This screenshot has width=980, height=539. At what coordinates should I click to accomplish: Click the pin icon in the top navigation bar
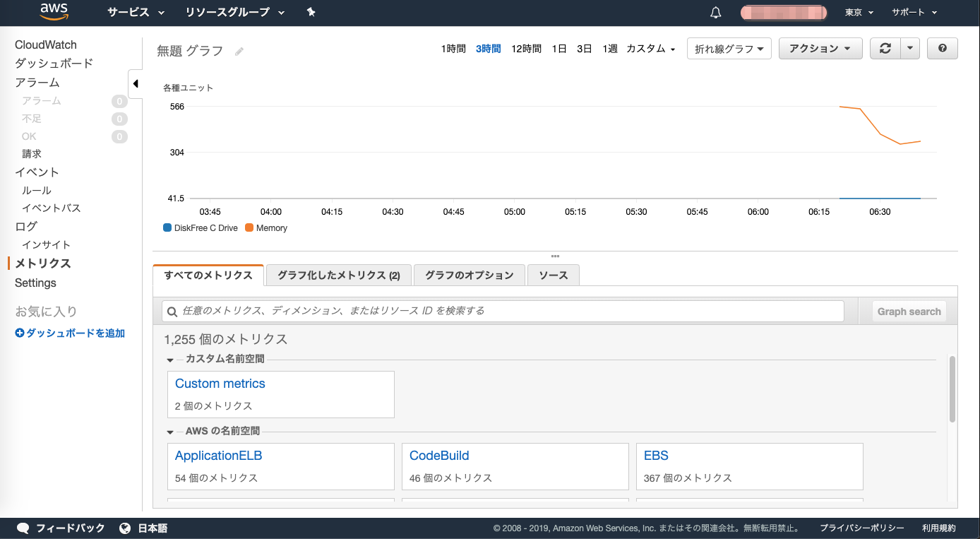click(311, 12)
